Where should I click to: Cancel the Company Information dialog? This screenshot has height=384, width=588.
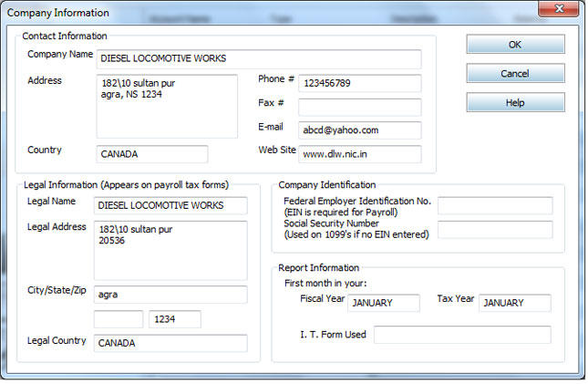coord(515,73)
